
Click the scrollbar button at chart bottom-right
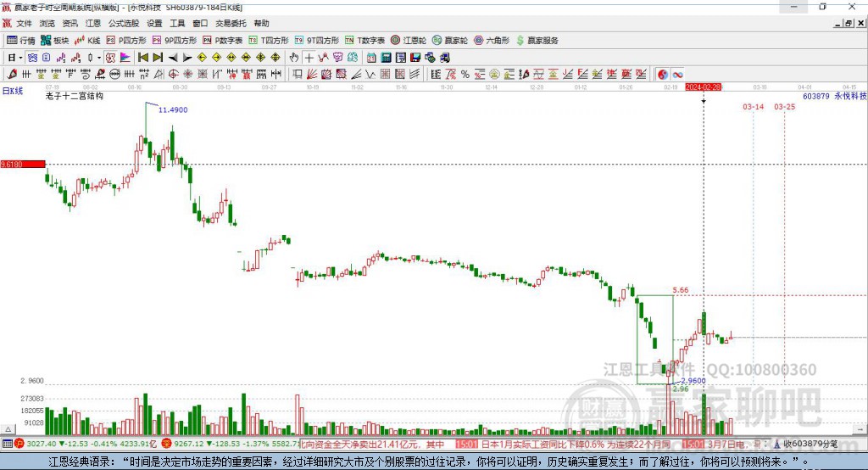tap(860, 429)
